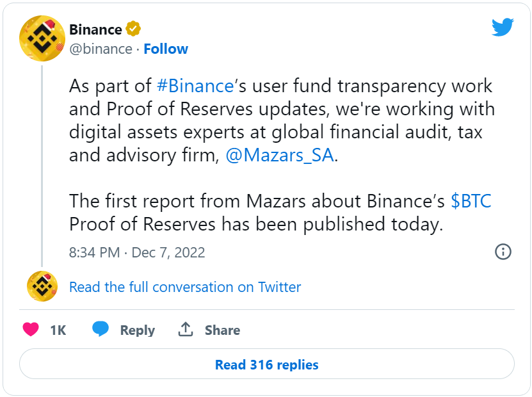Open the $BTC cashtag link

click(x=471, y=201)
